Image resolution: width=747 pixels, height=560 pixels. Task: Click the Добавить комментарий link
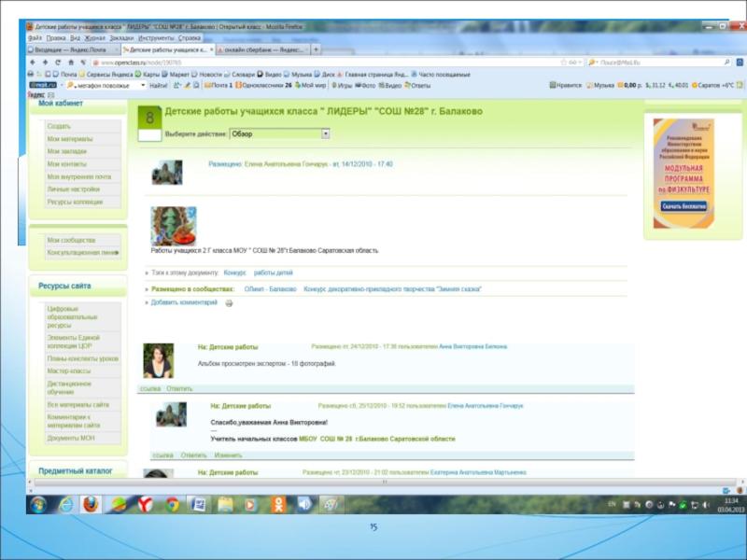pos(184,302)
